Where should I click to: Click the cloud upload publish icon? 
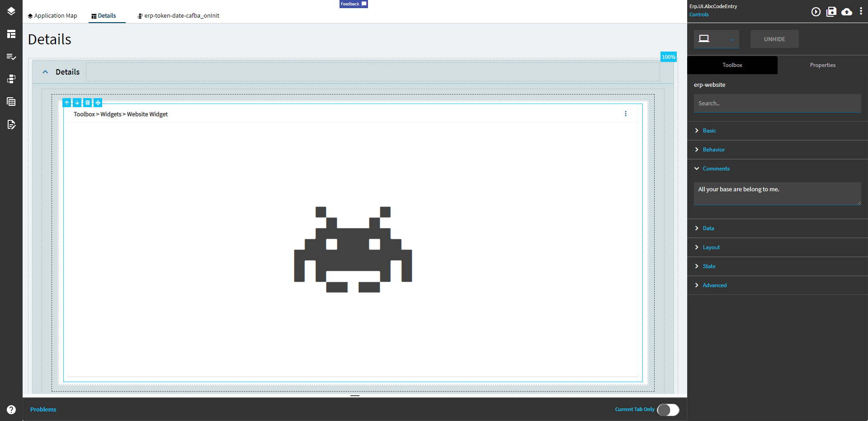pyautogui.click(x=847, y=12)
